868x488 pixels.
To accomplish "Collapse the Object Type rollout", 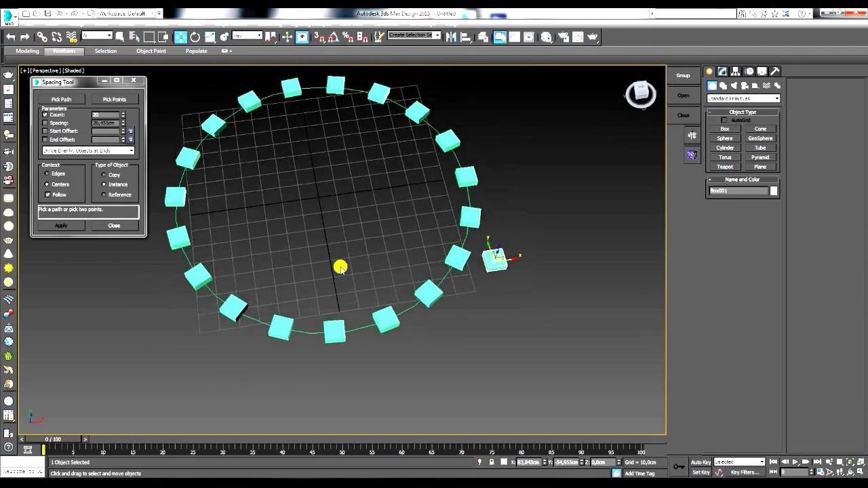I will click(x=743, y=112).
